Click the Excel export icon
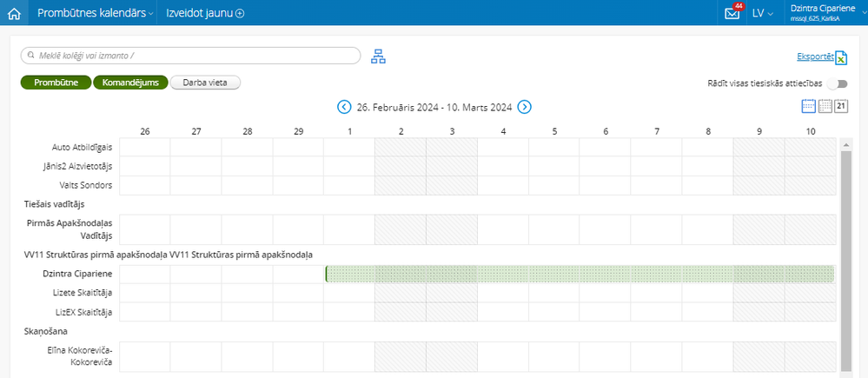This screenshot has width=868, height=378. [x=841, y=58]
